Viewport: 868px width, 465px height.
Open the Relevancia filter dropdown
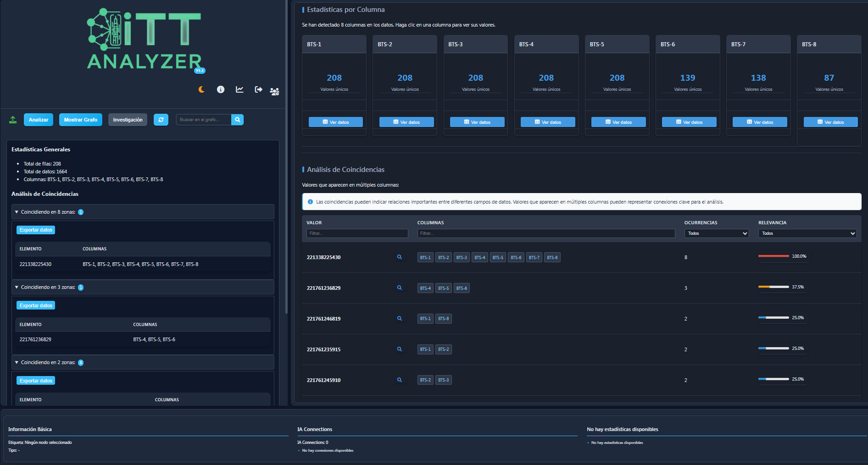(807, 233)
